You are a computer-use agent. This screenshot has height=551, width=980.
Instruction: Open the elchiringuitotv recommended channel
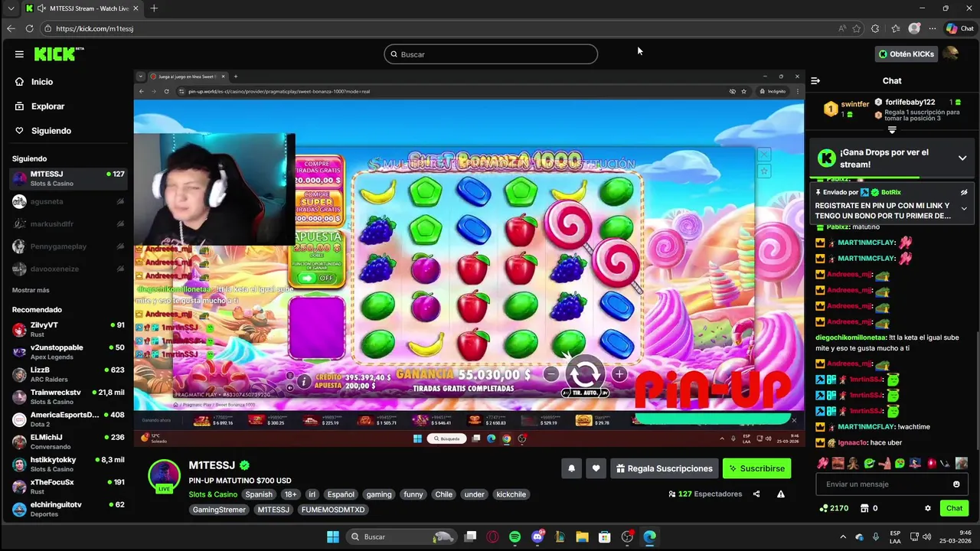tap(67, 509)
